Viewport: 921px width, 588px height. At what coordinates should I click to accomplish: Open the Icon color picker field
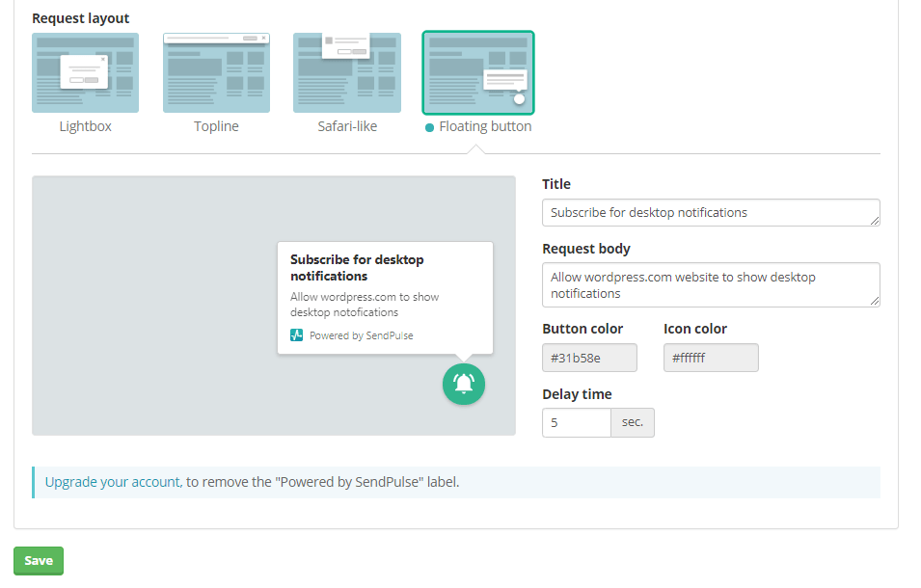[x=711, y=358]
